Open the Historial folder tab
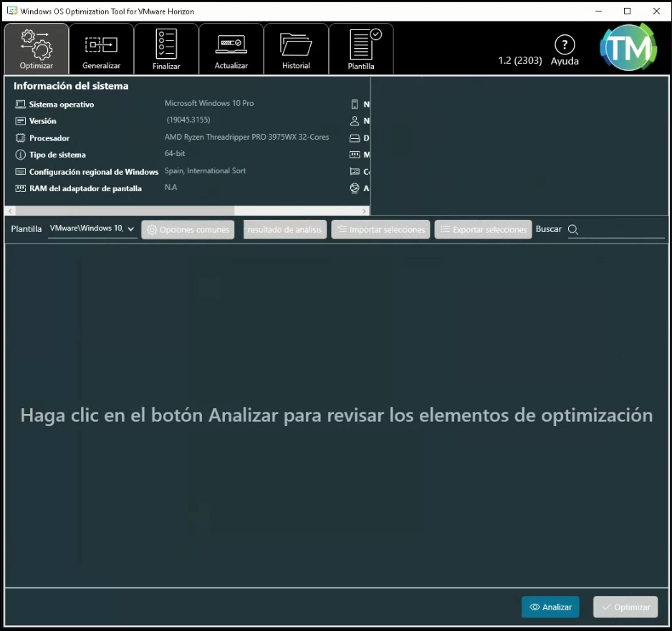This screenshot has width=672, height=631. pyautogui.click(x=296, y=49)
